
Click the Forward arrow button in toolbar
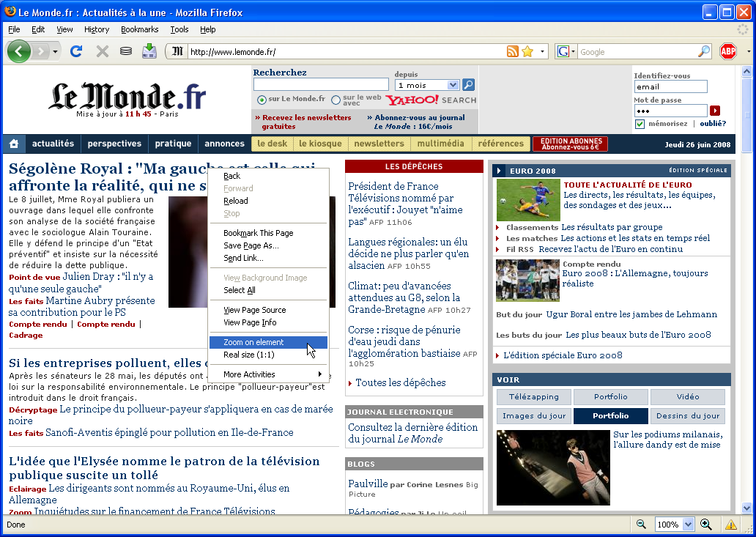[41, 51]
